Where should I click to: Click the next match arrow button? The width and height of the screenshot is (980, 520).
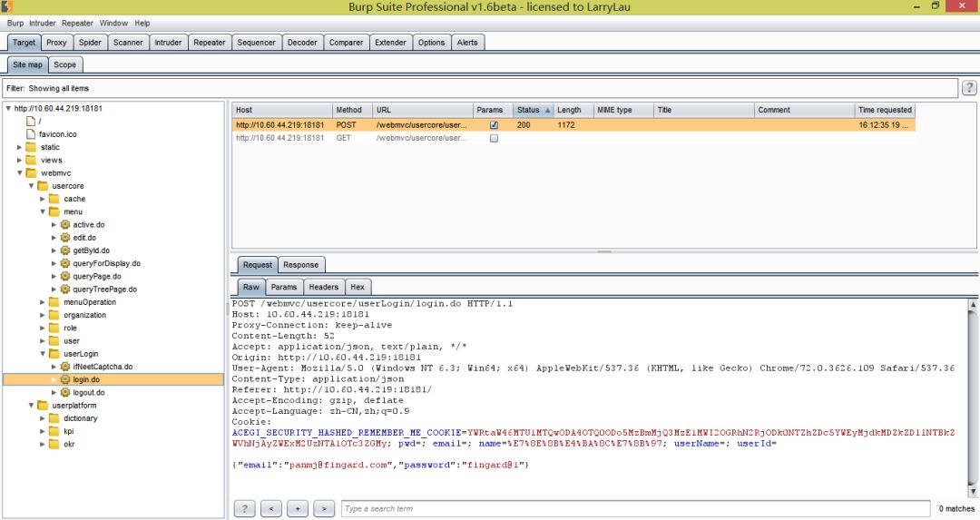click(324, 509)
